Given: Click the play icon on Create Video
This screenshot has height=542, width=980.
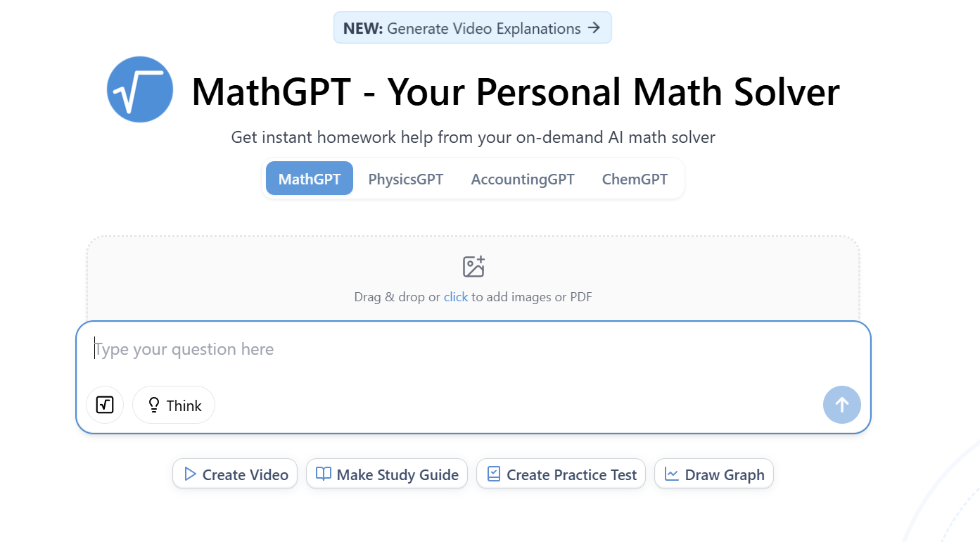Looking at the screenshot, I should point(190,474).
